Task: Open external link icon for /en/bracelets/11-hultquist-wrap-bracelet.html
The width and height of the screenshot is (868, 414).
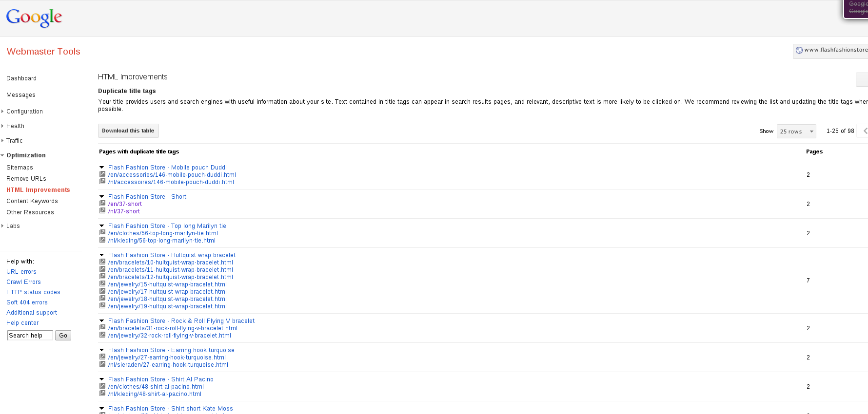Action: [102, 269]
